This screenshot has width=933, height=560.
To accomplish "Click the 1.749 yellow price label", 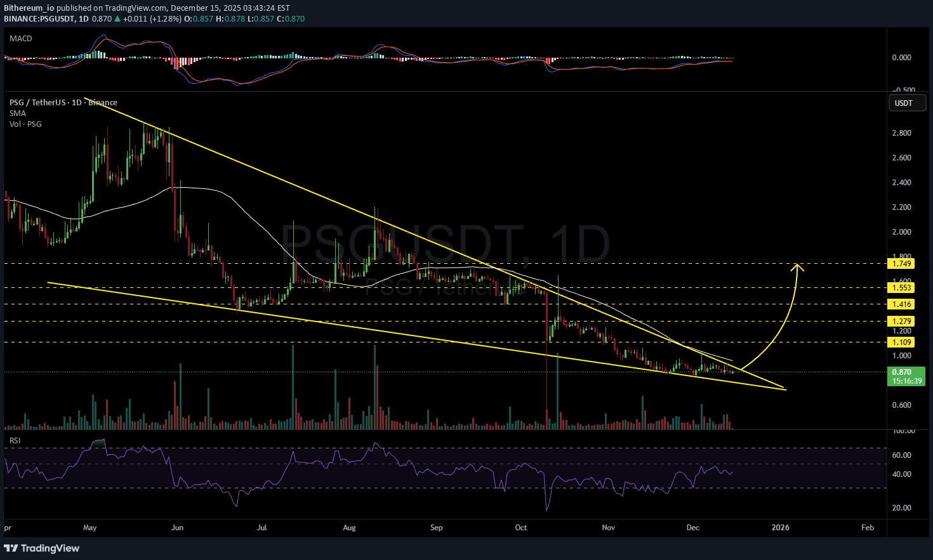I will pyautogui.click(x=902, y=264).
